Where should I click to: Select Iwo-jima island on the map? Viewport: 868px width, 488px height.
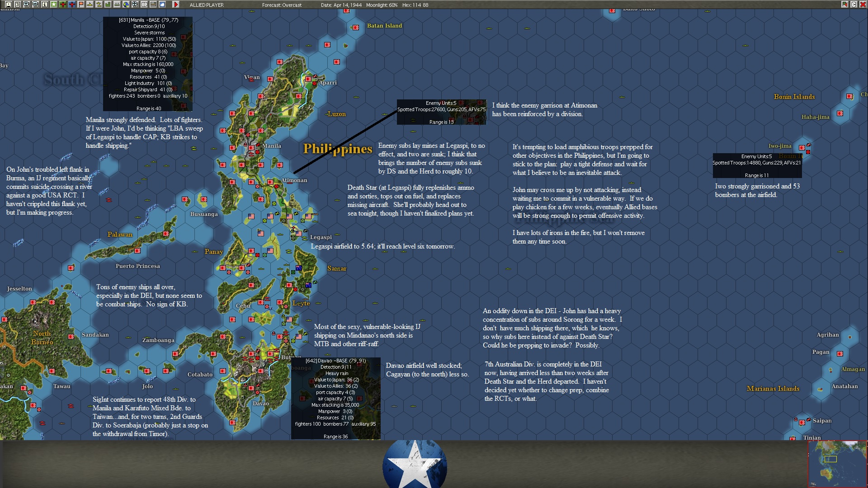(802, 147)
